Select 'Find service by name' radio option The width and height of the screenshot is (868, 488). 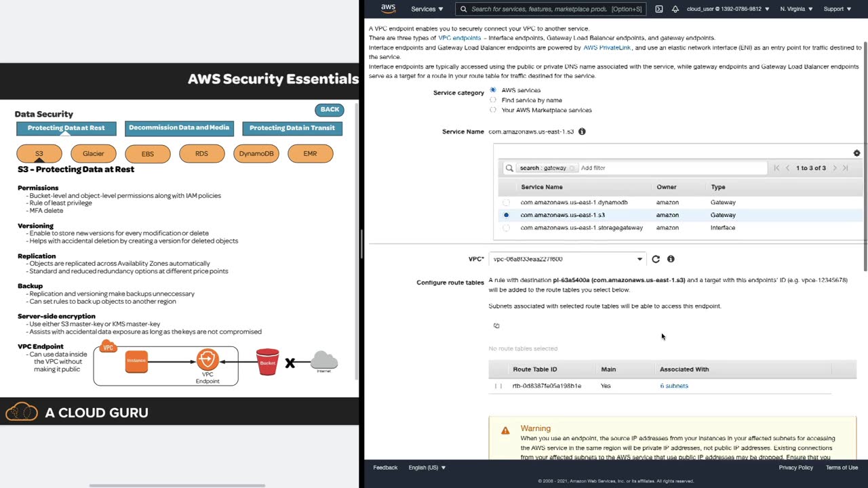pyautogui.click(x=493, y=100)
